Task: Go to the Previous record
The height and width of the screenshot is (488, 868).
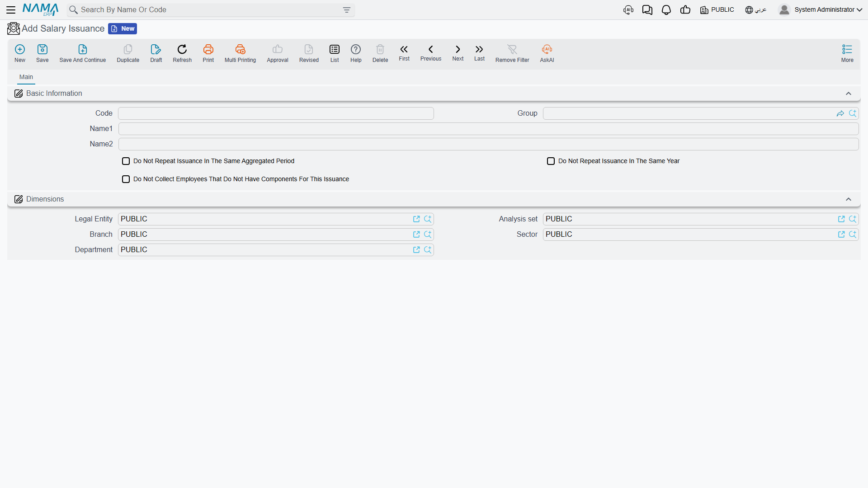Action: (431, 53)
